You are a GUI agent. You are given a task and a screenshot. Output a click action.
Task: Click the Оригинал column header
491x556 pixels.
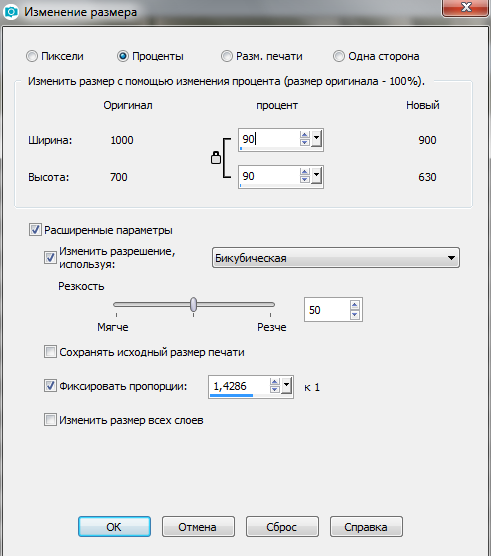pyautogui.click(x=128, y=105)
